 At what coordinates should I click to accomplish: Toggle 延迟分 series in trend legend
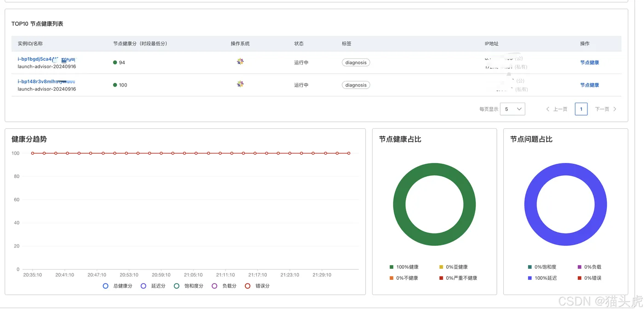(x=153, y=286)
